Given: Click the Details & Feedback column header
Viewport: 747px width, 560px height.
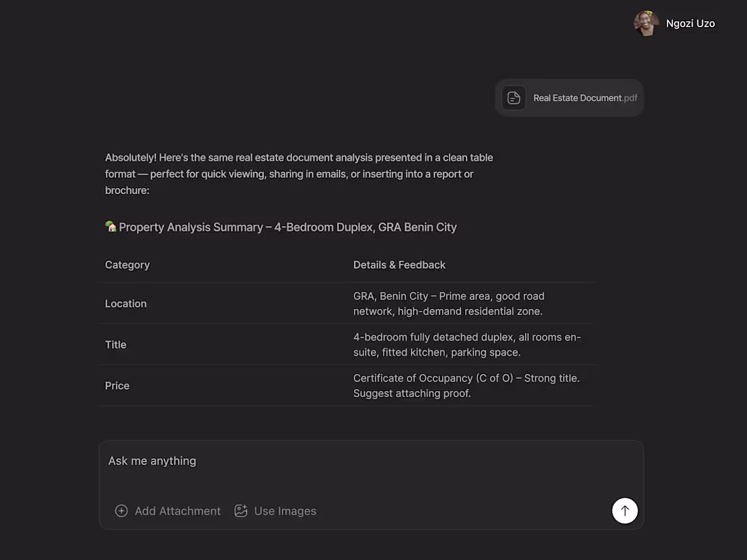Looking at the screenshot, I should (399, 265).
